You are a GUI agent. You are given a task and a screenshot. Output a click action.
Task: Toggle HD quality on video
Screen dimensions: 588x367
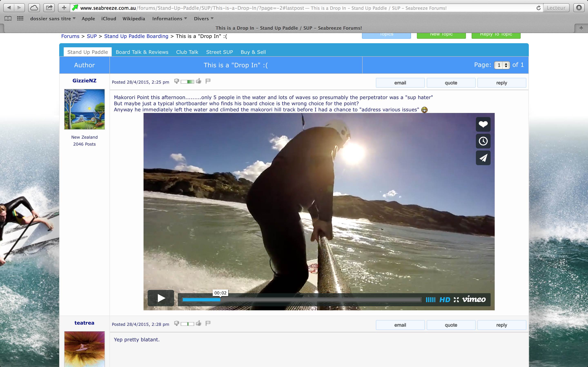point(445,300)
